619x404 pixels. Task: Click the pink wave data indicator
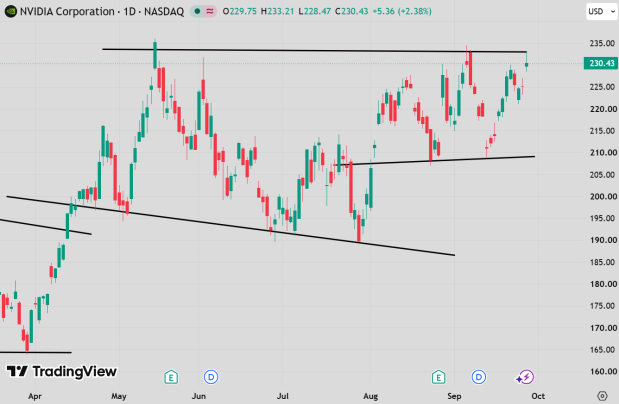210,11
